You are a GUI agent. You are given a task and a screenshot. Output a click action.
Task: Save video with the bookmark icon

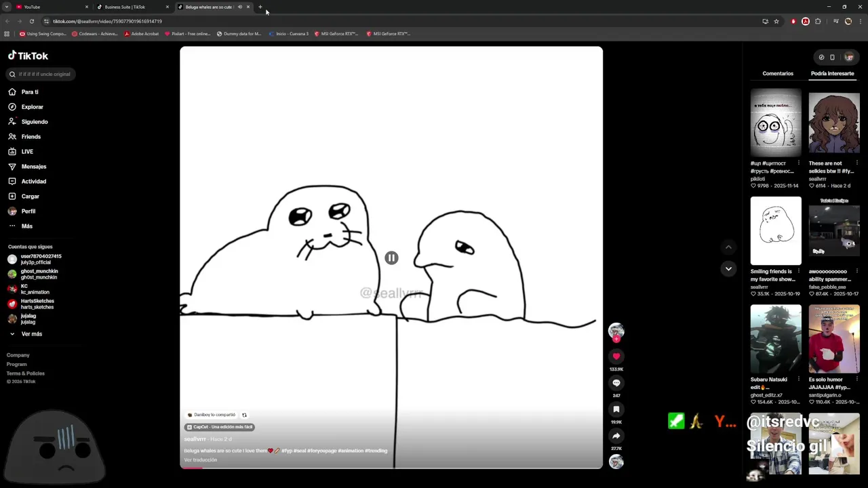(616, 409)
